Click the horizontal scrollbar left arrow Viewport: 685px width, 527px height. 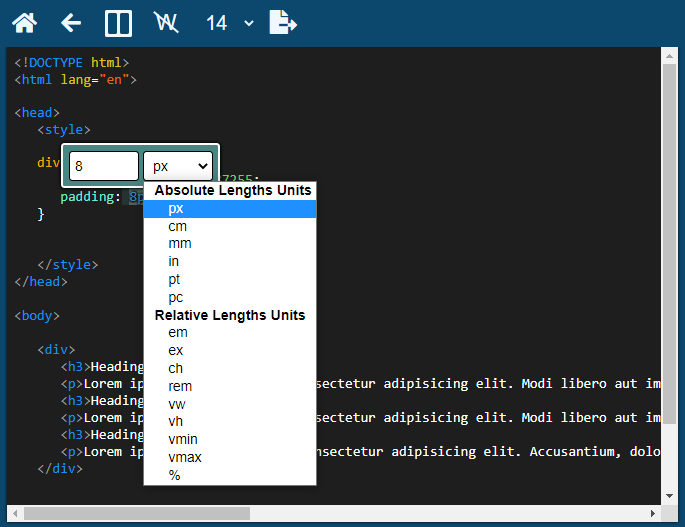pyautogui.click(x=15, y=513)
